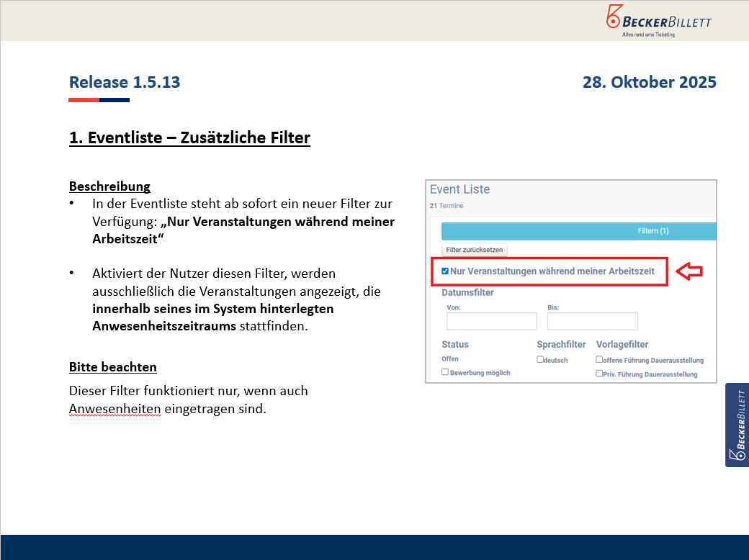Image resolution: width=749 pixels, height=560 pixels.
Task: Click the 'Bitte beachten' subheading
Action: [112, 367]
